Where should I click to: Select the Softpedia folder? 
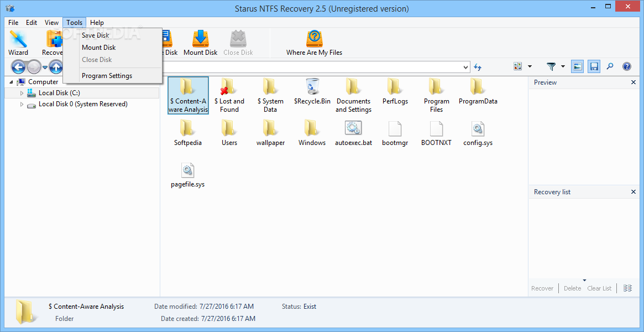pos(188,133)
